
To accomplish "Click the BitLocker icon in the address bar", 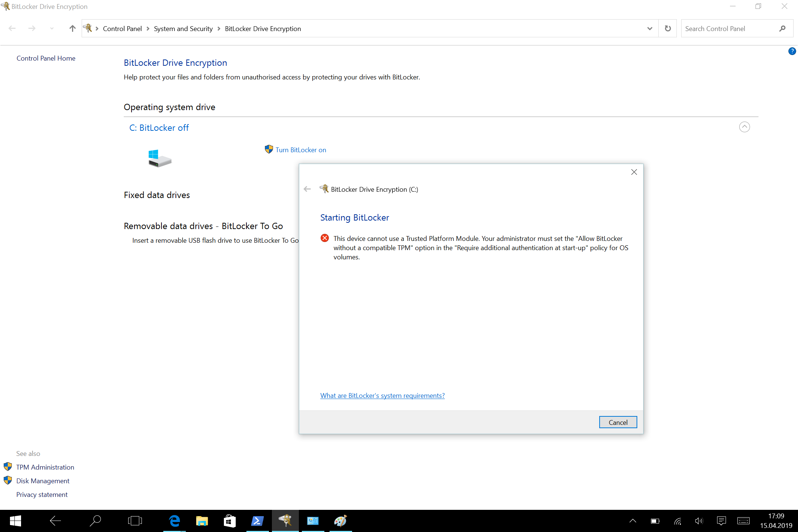I will pyautogui.click(x=88, y=28).
